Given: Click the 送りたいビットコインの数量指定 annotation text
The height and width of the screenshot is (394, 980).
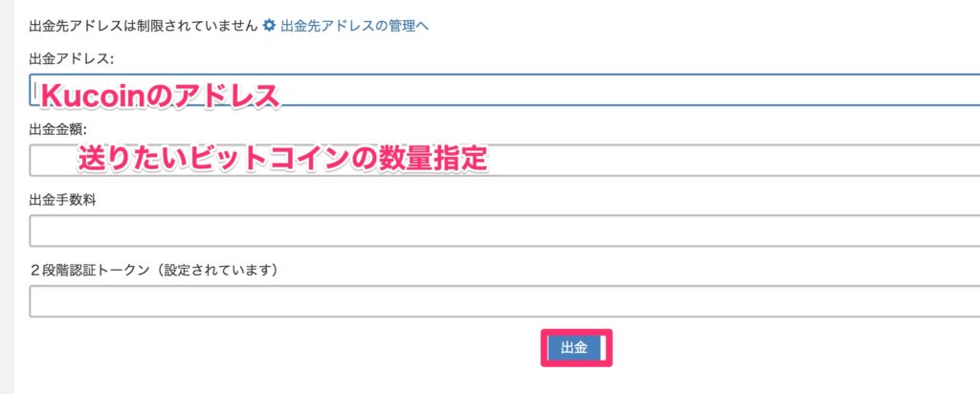Looking at the screenshot, I should point(283,158).
